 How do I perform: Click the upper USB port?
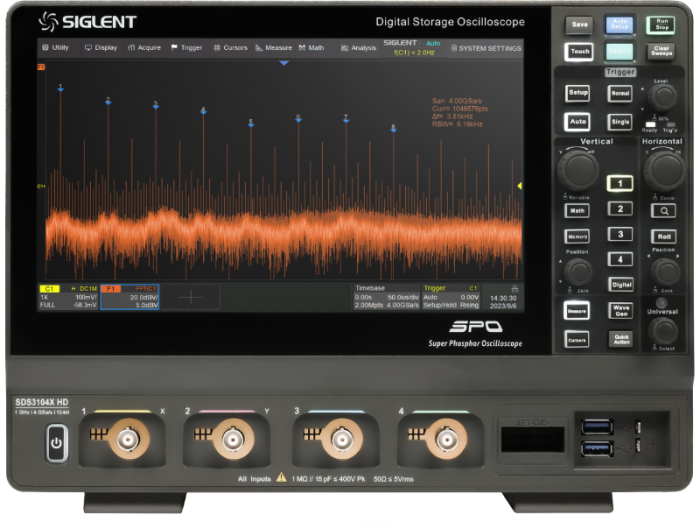coord(597,427)
